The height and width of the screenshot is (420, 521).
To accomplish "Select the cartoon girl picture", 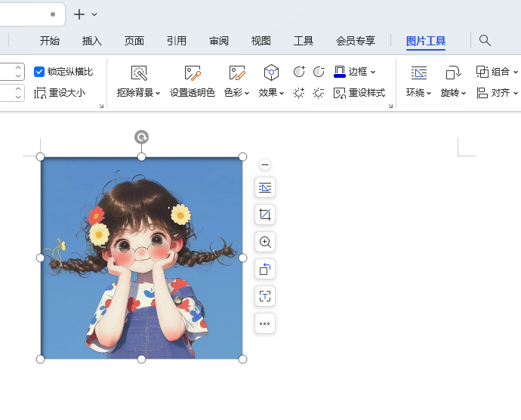I will 141,258.
